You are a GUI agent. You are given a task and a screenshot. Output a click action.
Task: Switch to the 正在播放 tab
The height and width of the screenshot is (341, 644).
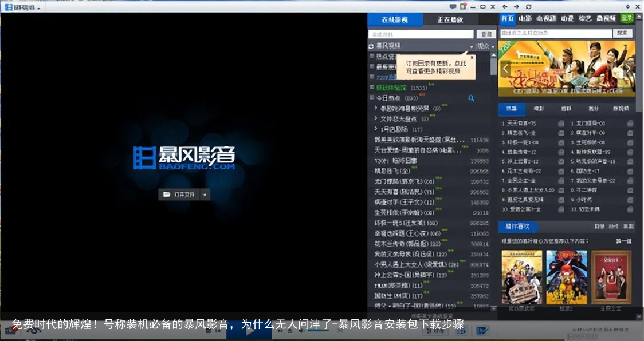(x=451, y=18)
